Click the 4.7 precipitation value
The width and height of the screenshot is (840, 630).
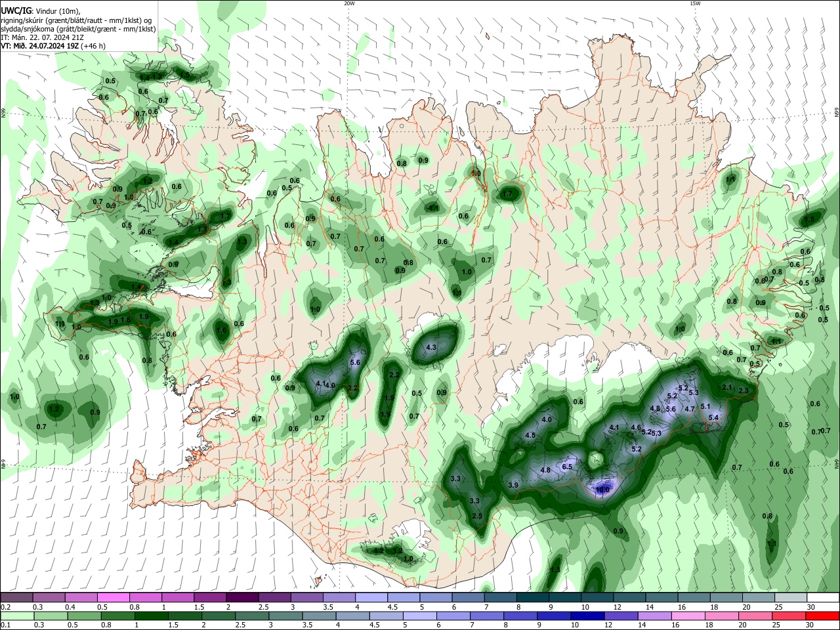[690, 409]
